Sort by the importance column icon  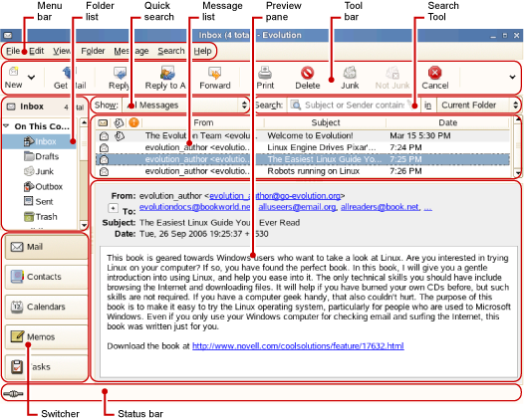[x=134, y=122]
